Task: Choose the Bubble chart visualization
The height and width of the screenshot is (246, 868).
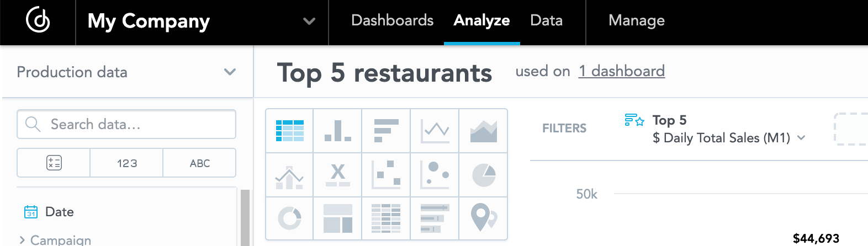Action: coord(435,175)
